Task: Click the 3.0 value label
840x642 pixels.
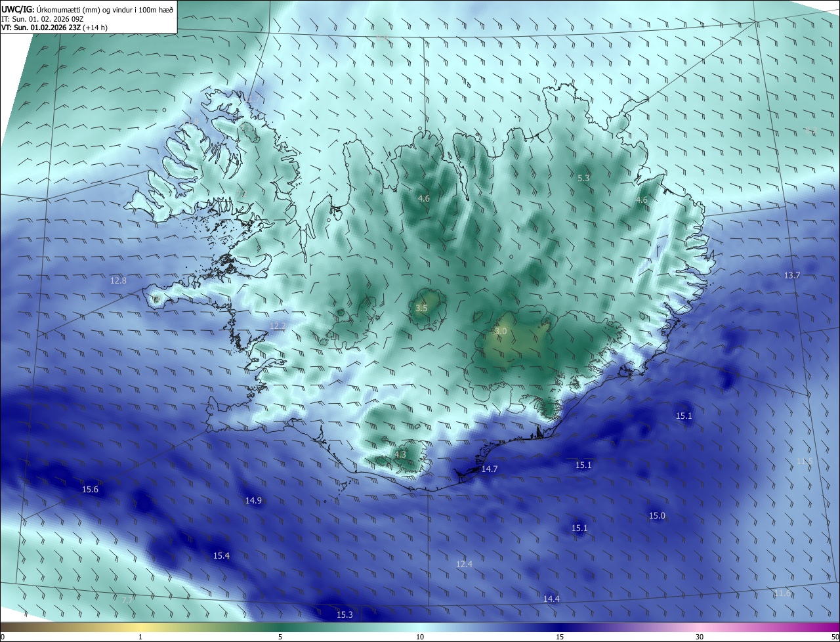Action: (x=501, y=332)
